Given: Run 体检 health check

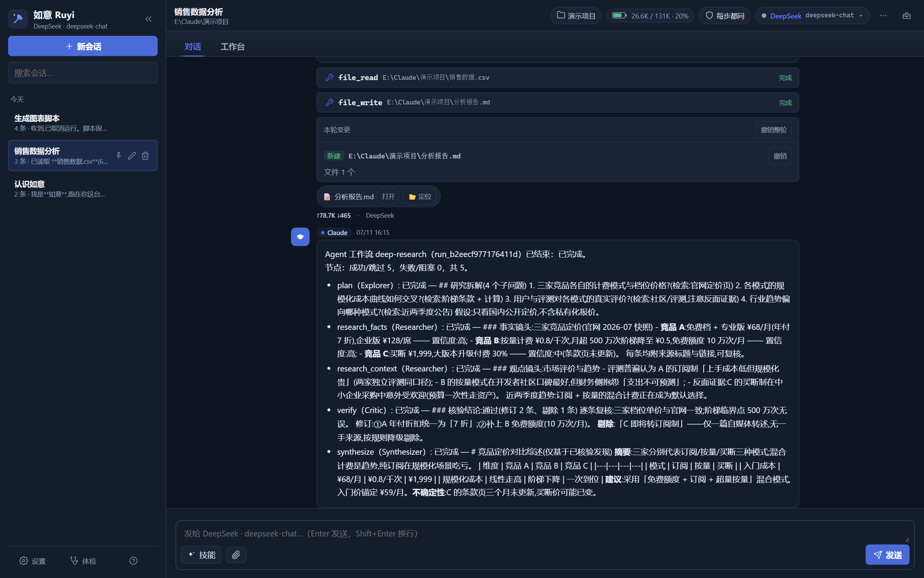Looking at the screenshot, I should click(84, 561).
